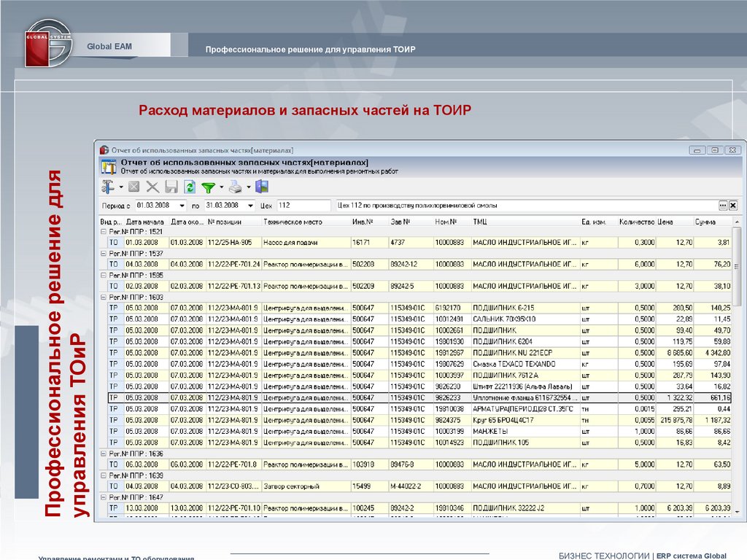Click the green filter funnel icon
This screenshot has height=560, width=747.
(x=209, y=187)
